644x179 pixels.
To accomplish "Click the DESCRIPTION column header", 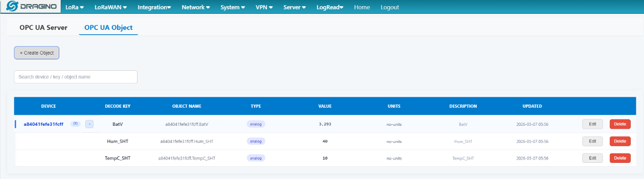I will point(463,106).
